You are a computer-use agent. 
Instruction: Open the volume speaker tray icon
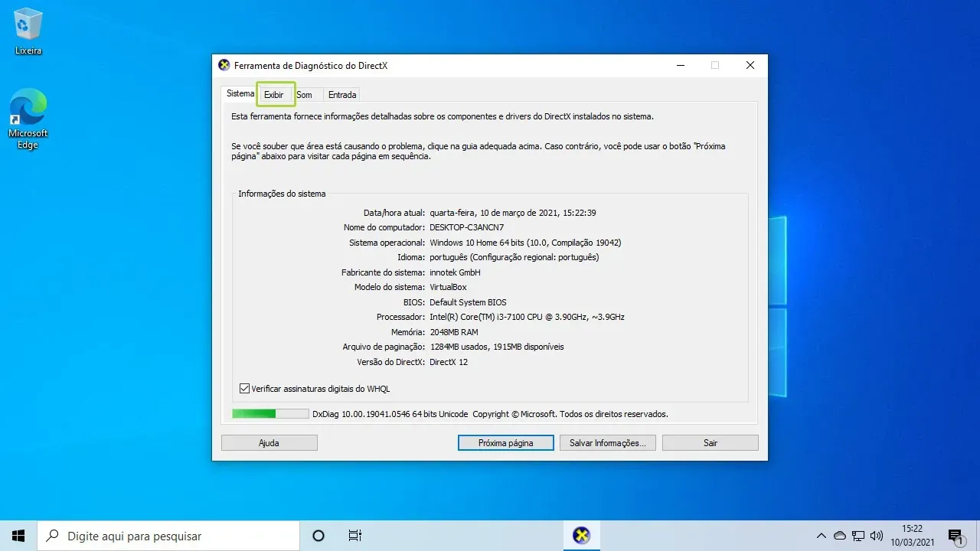tap(877, 536)
